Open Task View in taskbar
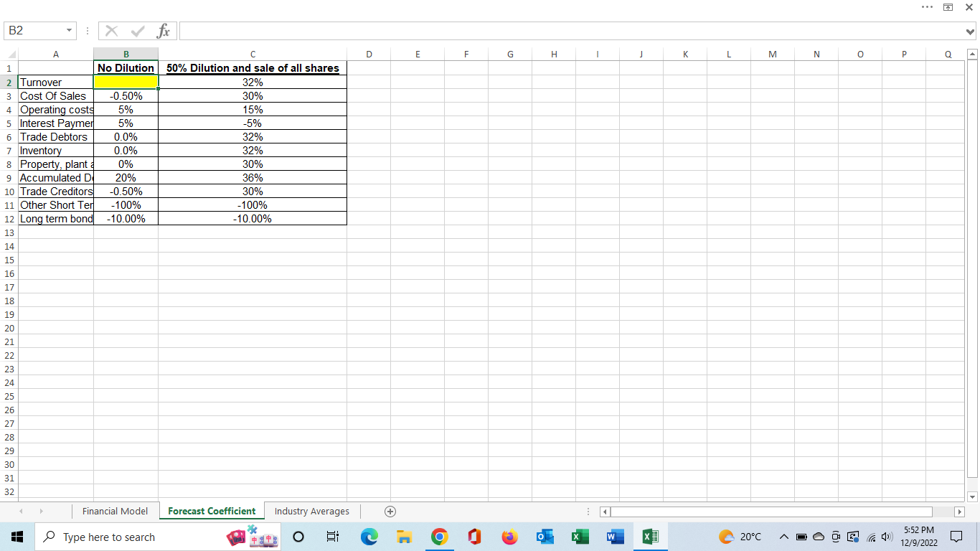The width and height of the screenshot is (980, 551). (333, 537)
